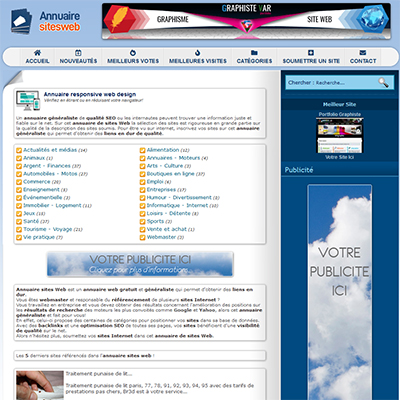
Task: Click the Traitement punaise de lit thumbnail
Action: [x=40, y=385]
